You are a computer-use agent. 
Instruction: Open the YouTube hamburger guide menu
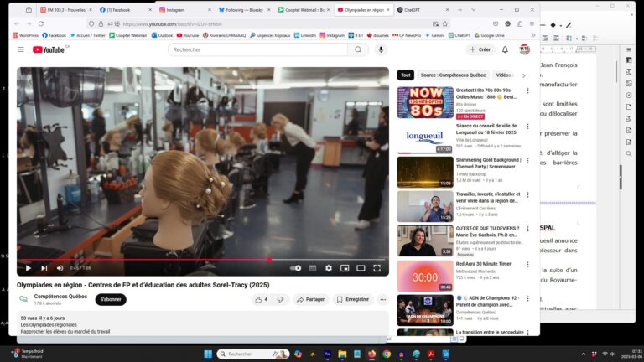point(21,49)
